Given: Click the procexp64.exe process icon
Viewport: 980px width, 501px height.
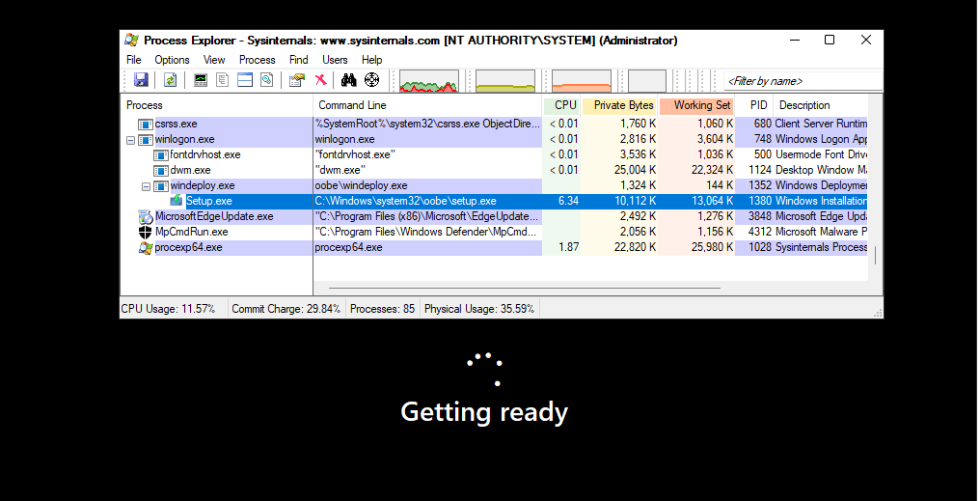Looking at the screenshot, I should tap(145, 248).
